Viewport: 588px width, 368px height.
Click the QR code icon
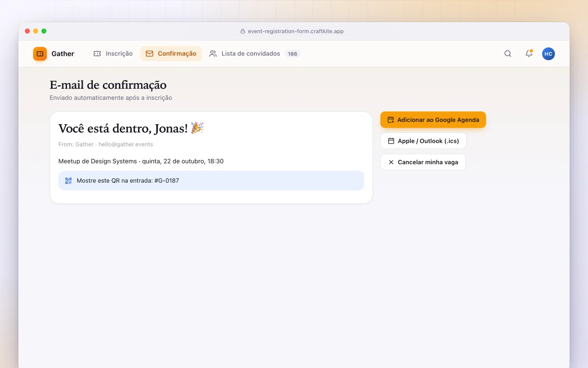(68, 181)
